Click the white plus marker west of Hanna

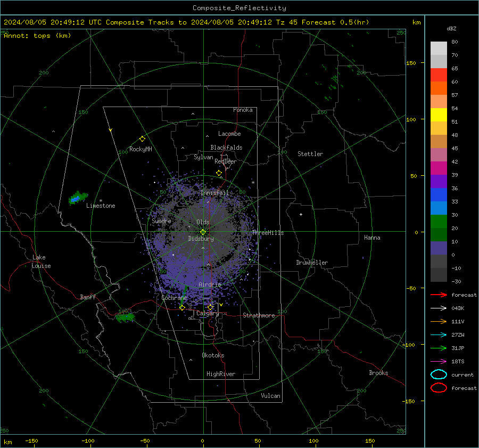[301, 214]
